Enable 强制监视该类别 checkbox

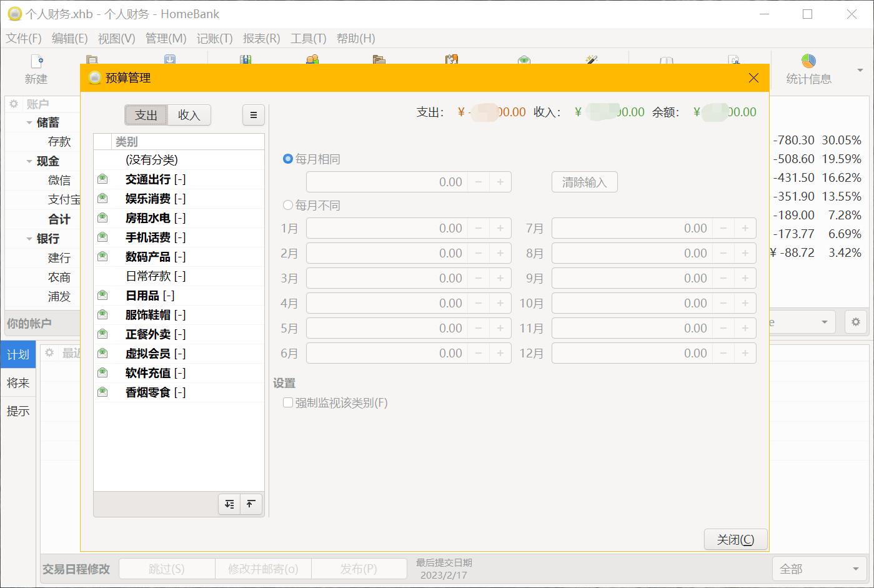point(288,403)
